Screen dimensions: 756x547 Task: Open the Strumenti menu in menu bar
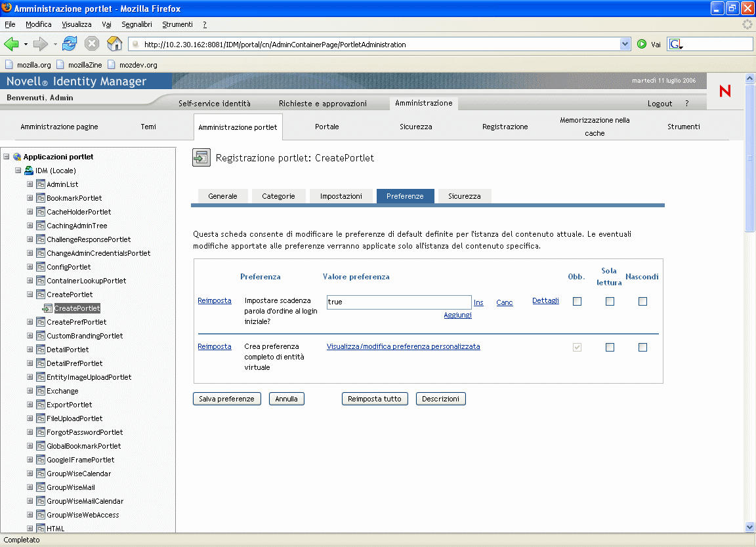[x=177, y=24]
